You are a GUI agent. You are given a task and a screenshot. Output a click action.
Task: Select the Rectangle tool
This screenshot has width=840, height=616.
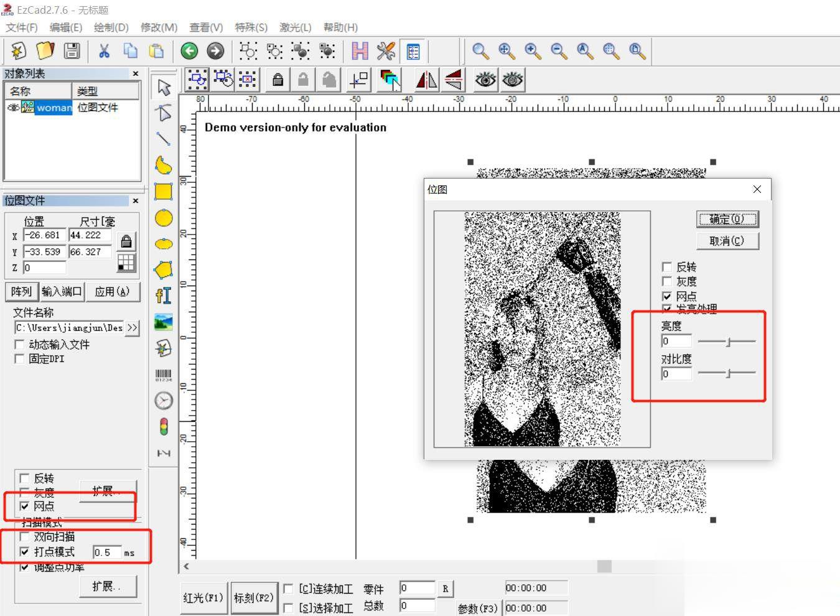tap(164, 192)
